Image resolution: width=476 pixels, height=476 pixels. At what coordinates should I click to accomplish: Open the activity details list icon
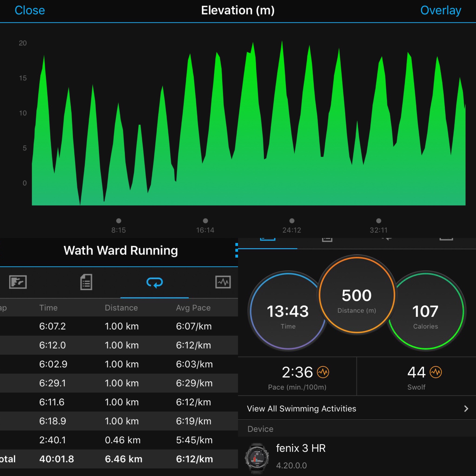pos(86,282)
